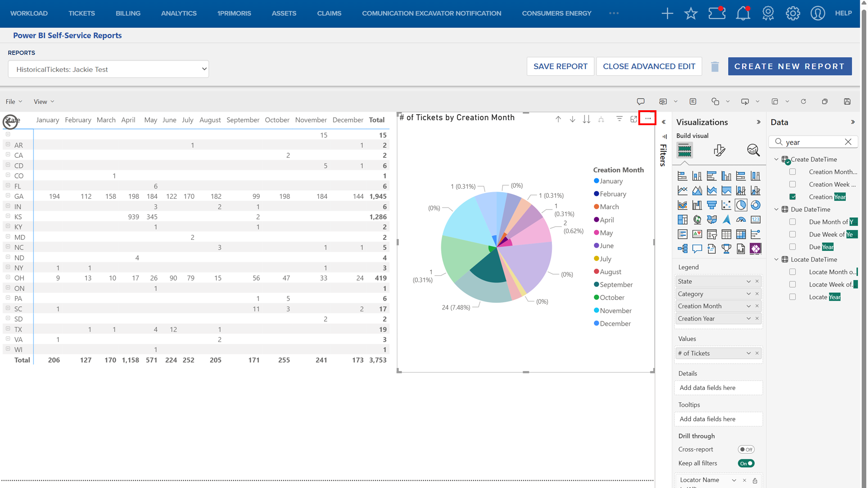Open the notifications bell icon
Screen dimensions: 868x488
point(743,13)
